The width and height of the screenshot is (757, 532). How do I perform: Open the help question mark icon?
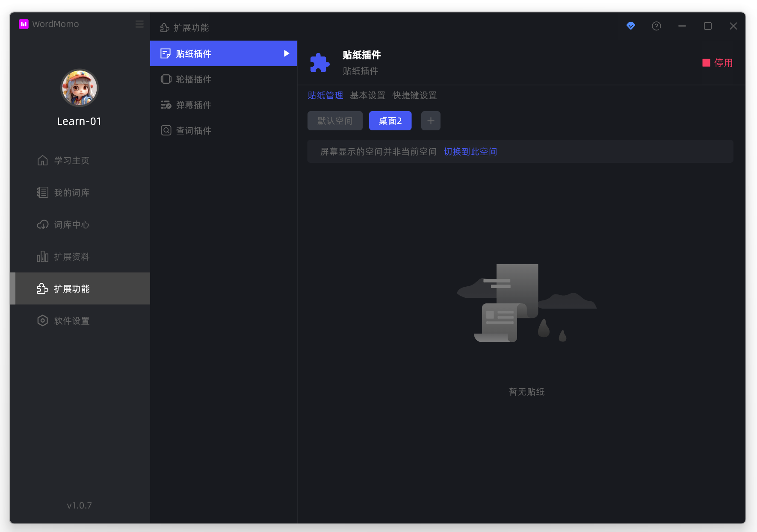(656, 26)
